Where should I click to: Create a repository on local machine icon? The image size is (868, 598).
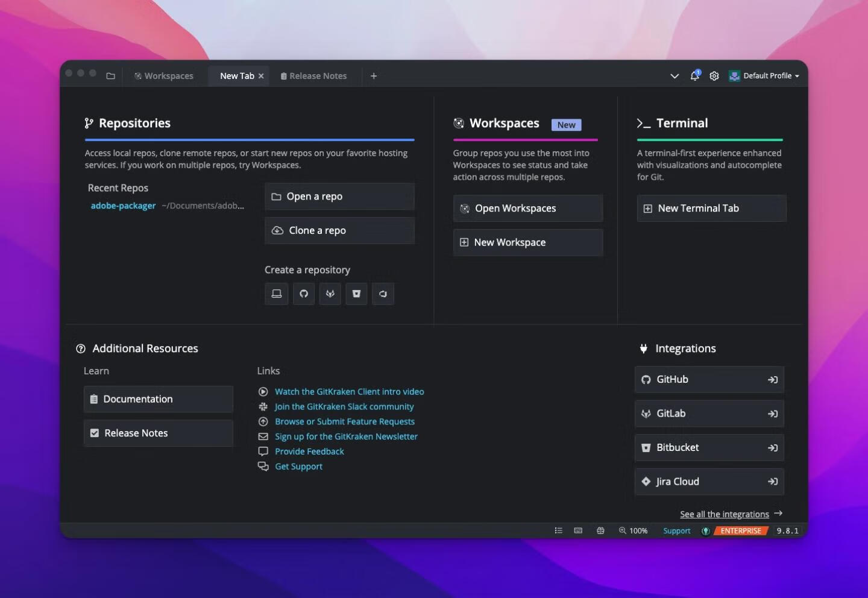pos(276,294)
